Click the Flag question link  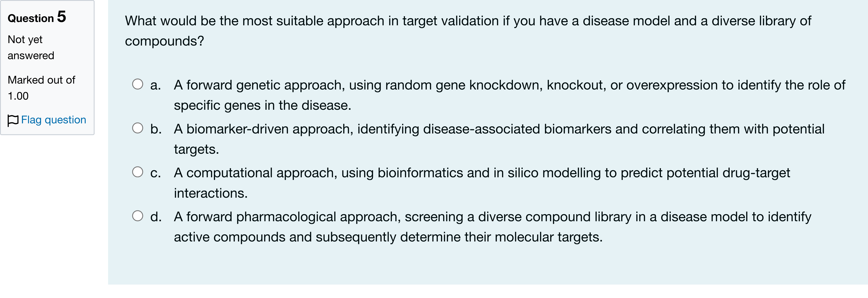(x=53, y=120)
